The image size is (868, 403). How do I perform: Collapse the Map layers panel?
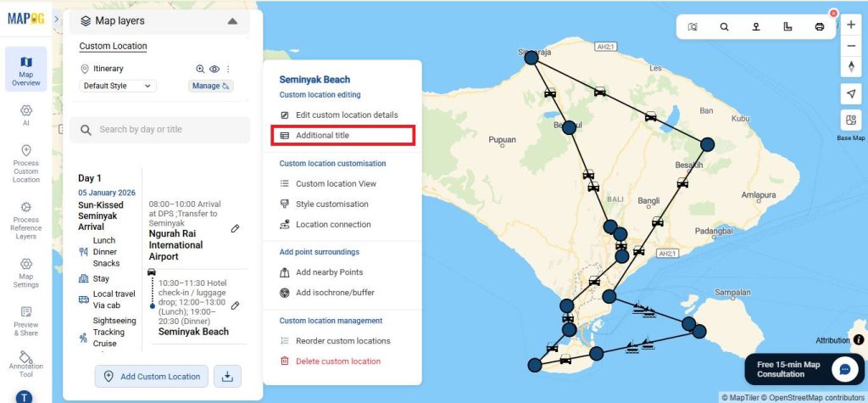232,21
